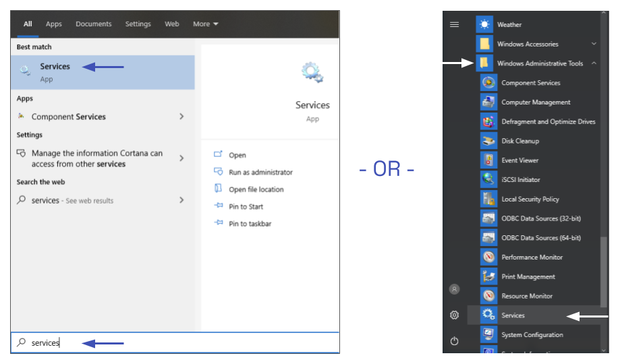Image resolution: width=620 pixels, height=364 pixels.
Task: Click the Windows Administrative Tools folder label
Action: (x=540, y=63)
